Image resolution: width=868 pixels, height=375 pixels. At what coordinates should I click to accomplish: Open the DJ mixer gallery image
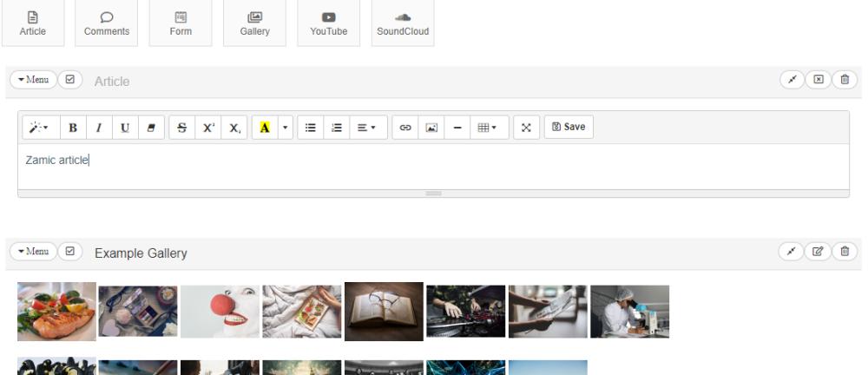(465, 312)
